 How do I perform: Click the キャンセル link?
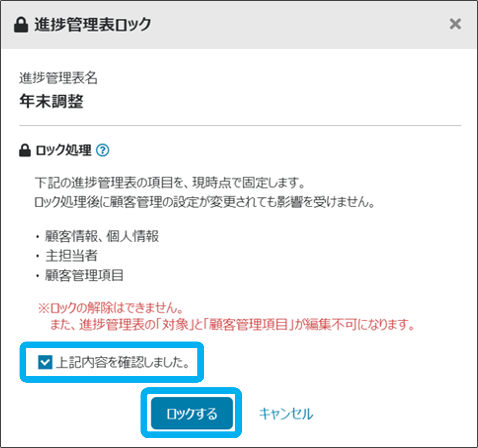click(286, 413)
